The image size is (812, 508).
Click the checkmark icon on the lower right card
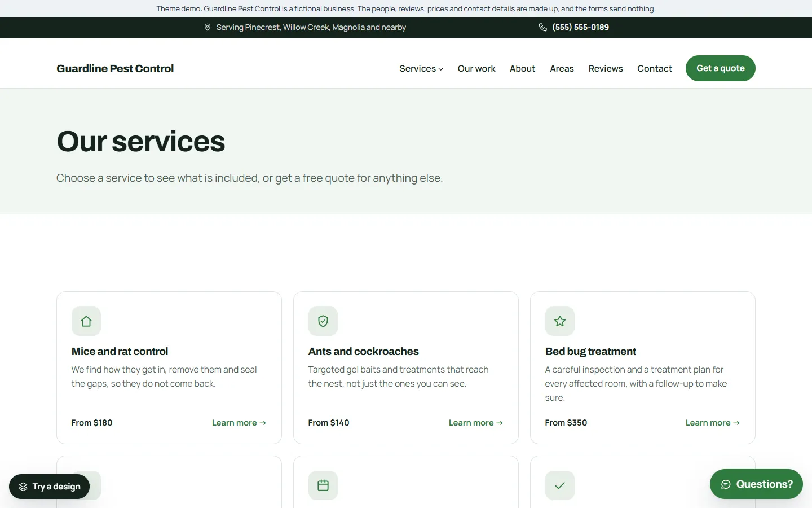coord(560,485)
